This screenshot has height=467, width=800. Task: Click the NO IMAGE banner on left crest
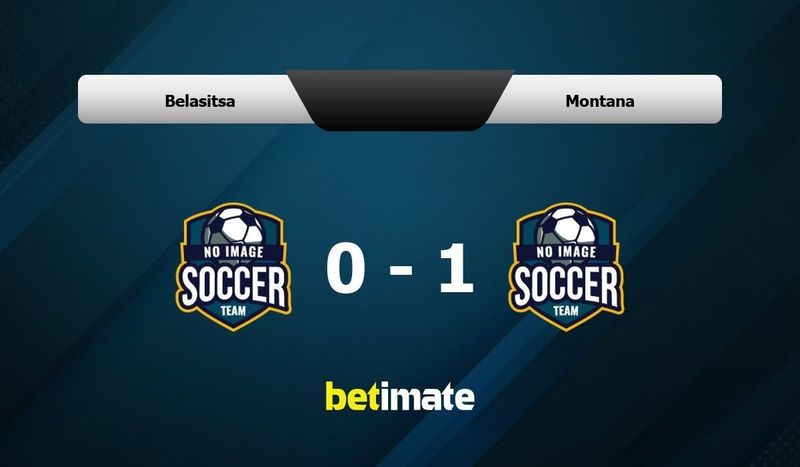click(234, 252)
